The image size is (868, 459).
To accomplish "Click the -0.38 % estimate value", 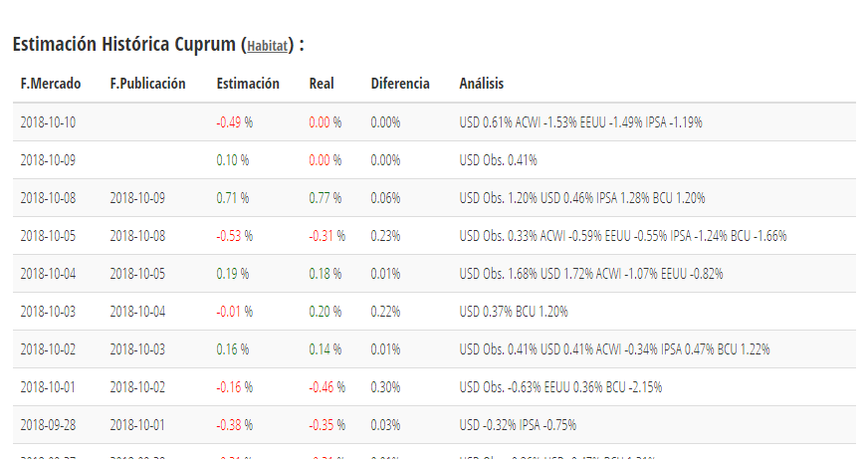I will coord(235,425).
